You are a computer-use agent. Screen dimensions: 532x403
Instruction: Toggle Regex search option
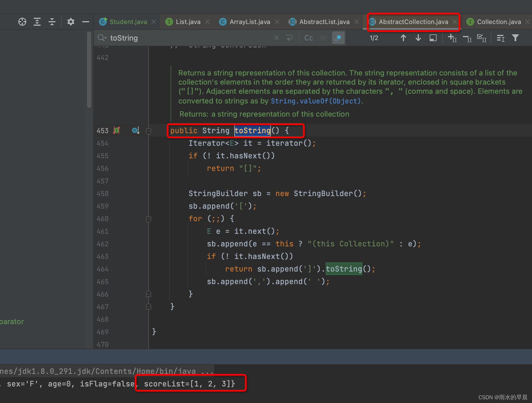point(338,38)
